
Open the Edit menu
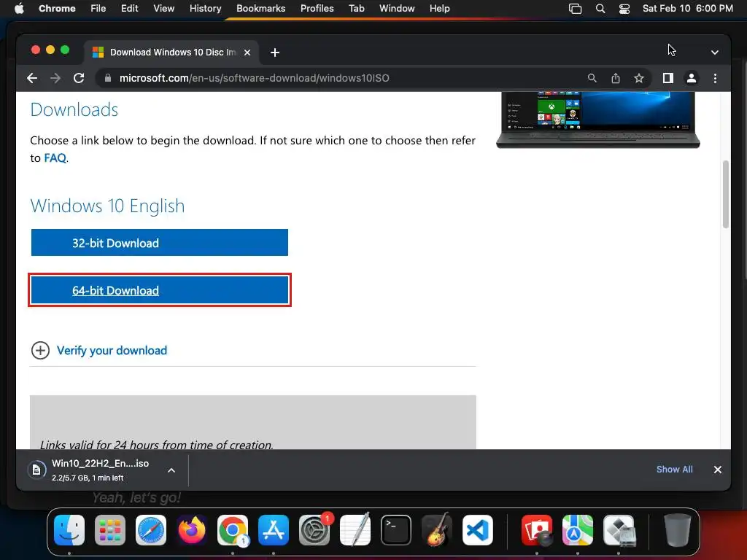point(129,9)
